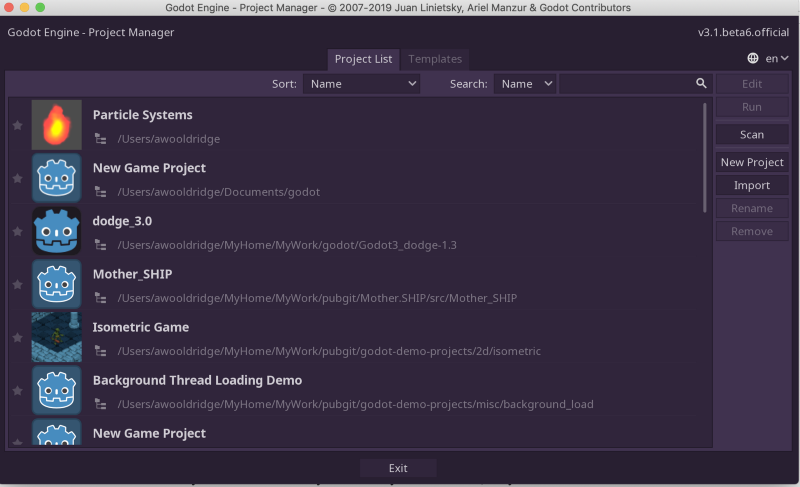Click the Exit button
Viewport: 800px width, 487px height.
point(398,468)
